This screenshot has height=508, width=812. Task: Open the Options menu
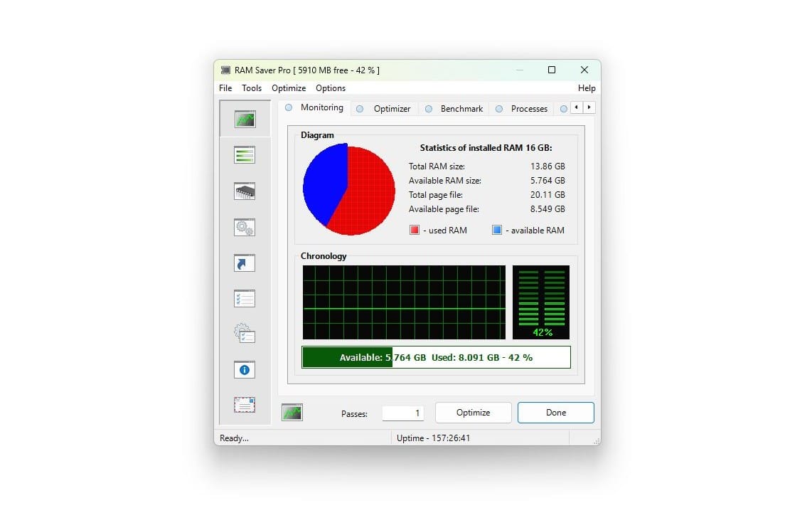331,88
